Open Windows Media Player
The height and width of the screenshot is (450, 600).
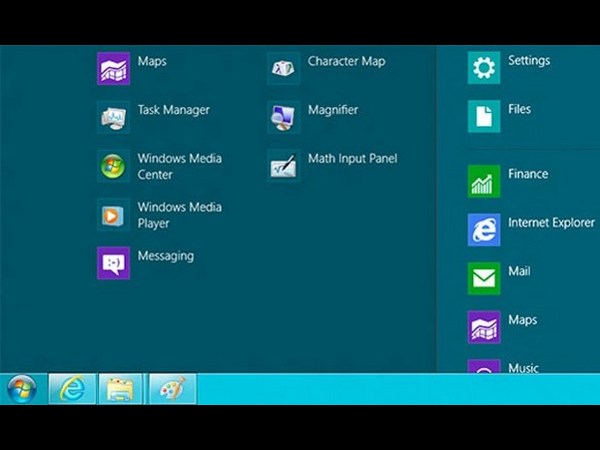[x=113, y=215]
